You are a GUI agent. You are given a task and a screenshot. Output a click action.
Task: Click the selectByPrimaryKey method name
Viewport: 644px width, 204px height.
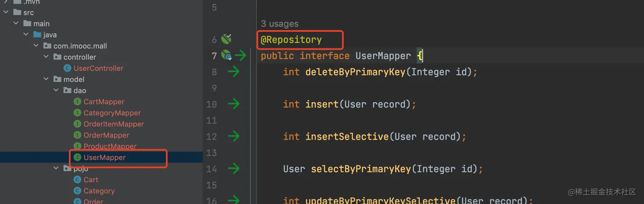[x=361, y=169]
